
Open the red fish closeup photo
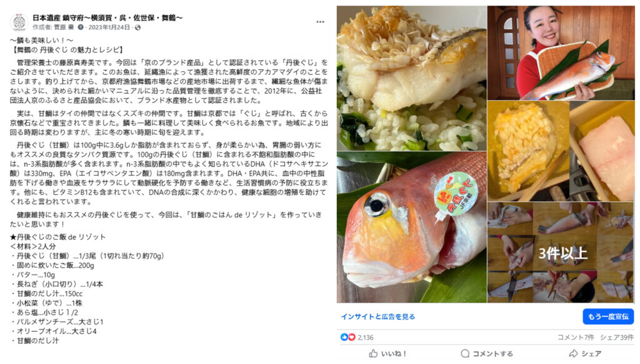pyautogui.click(x=411, y=227)
